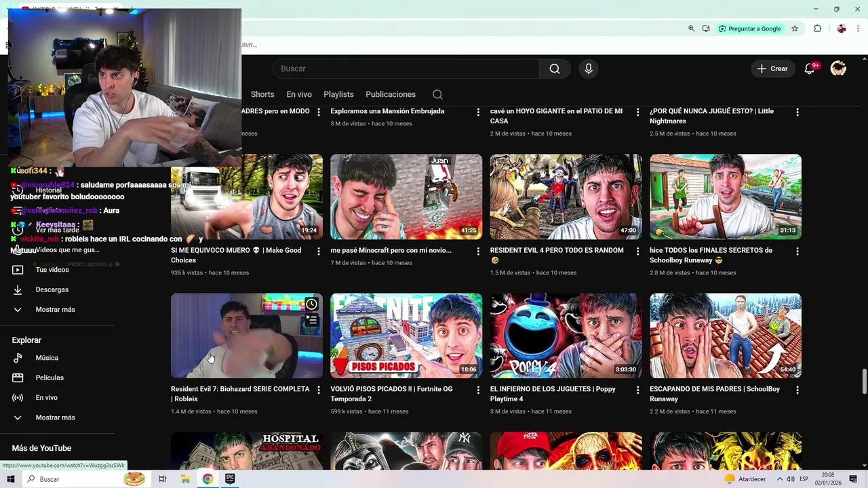Click the YouTube search magnifier button
Image resolution: width=868 pixels, height=488 pixels.
click(555, 68)
